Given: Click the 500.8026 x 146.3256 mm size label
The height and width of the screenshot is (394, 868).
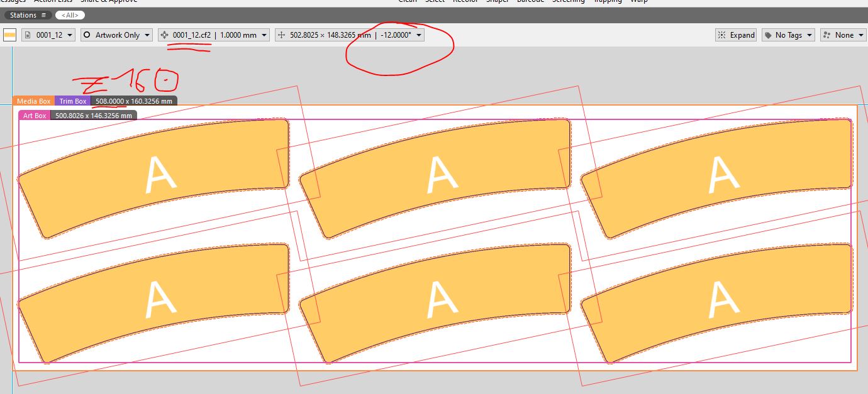Looking at the screenshot, I should (94, 116).
